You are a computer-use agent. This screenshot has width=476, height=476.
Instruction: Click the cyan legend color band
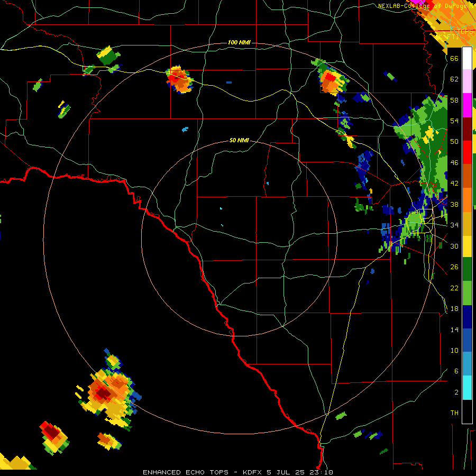tap(467, 388)
